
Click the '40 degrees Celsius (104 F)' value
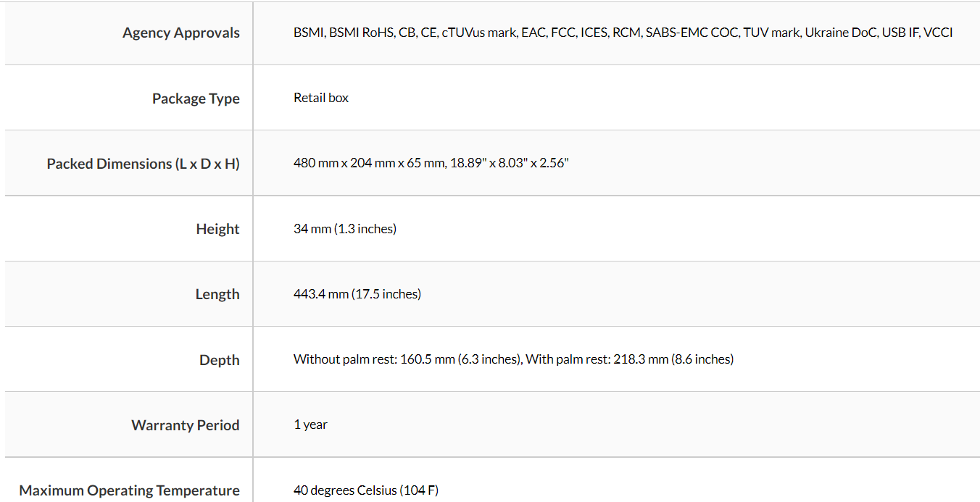(366, 490)
